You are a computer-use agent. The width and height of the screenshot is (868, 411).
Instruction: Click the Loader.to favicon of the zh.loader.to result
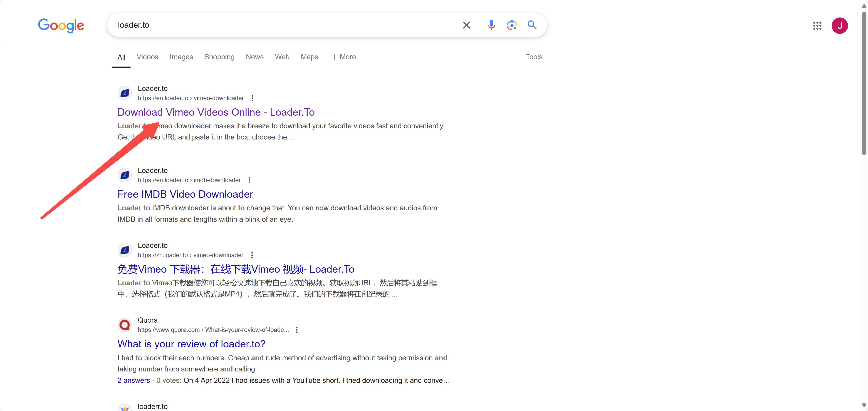(x=125, y=250)
